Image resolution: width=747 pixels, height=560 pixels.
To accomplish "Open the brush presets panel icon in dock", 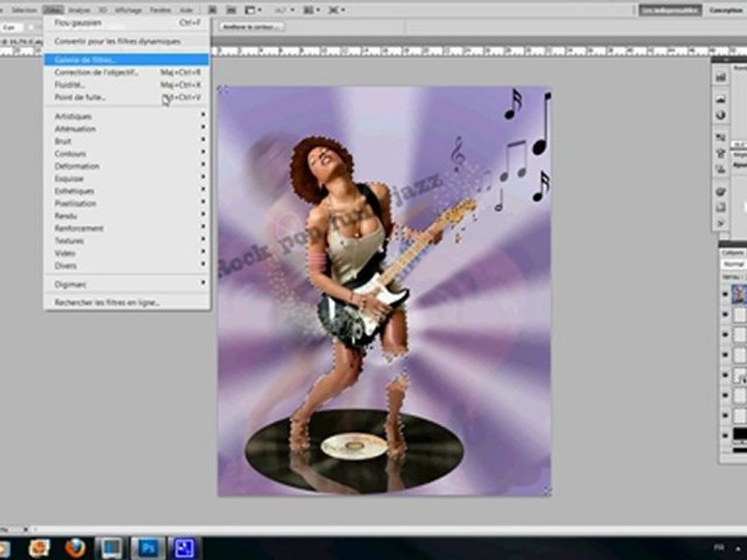I will pyautogui.click(x=721, y=137).
